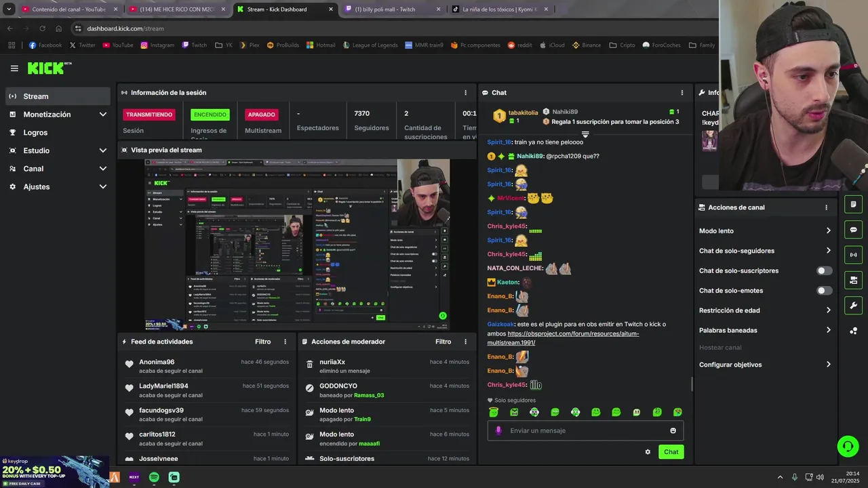Open the hamburger navigation menu
Viewport: 868px width, 488px height.
[x=14, y=68]
